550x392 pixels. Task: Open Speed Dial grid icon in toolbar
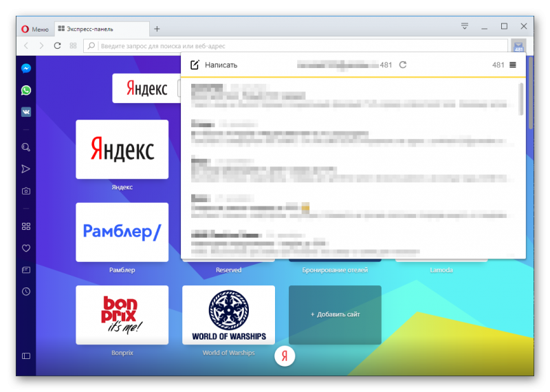(73, 45)
